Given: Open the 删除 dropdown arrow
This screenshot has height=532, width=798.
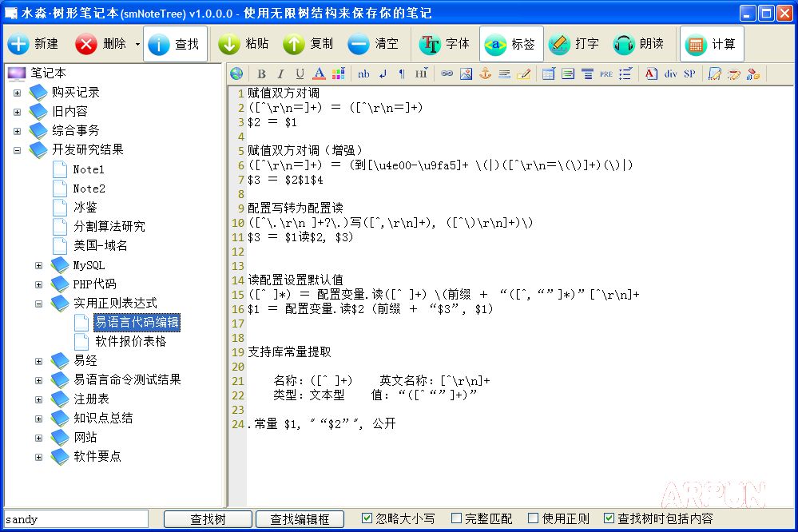Looking at the screenshot, I should coord(136,44).
